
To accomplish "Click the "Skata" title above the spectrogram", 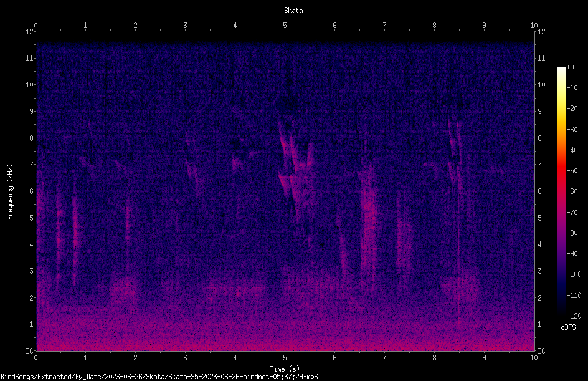I will 293,11.
